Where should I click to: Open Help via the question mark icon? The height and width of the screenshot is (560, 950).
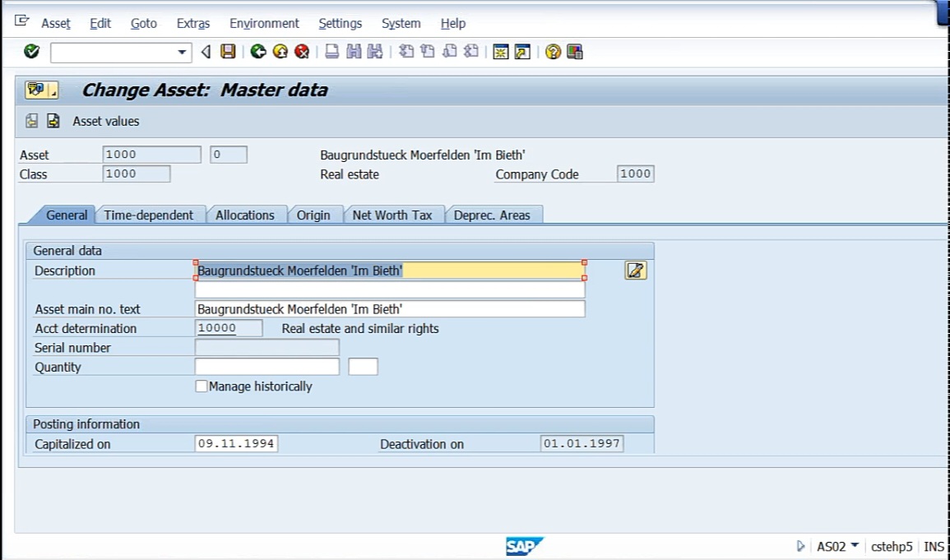(553, 52)
